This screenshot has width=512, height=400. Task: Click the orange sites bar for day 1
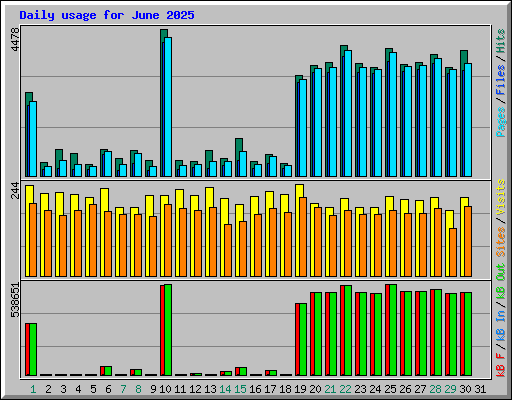33,240
